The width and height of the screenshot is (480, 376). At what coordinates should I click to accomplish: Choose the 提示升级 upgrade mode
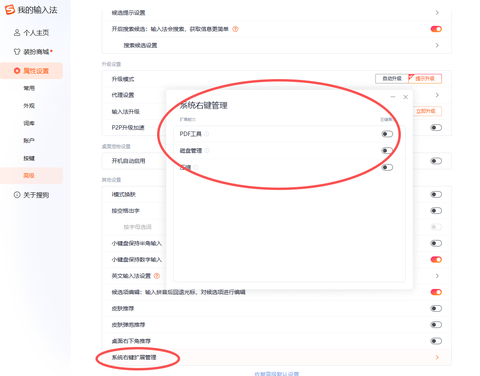coord(425,79)
